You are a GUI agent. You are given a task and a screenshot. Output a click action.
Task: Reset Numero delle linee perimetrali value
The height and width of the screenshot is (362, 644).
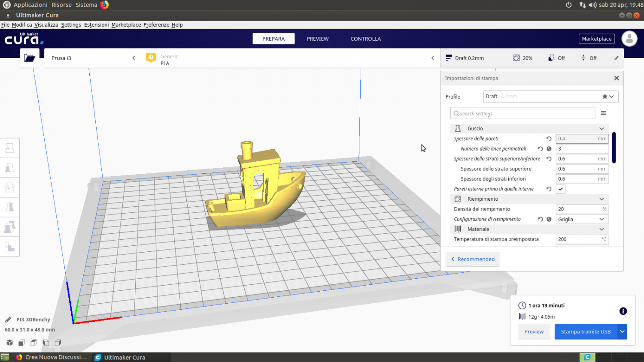point(541,149)
